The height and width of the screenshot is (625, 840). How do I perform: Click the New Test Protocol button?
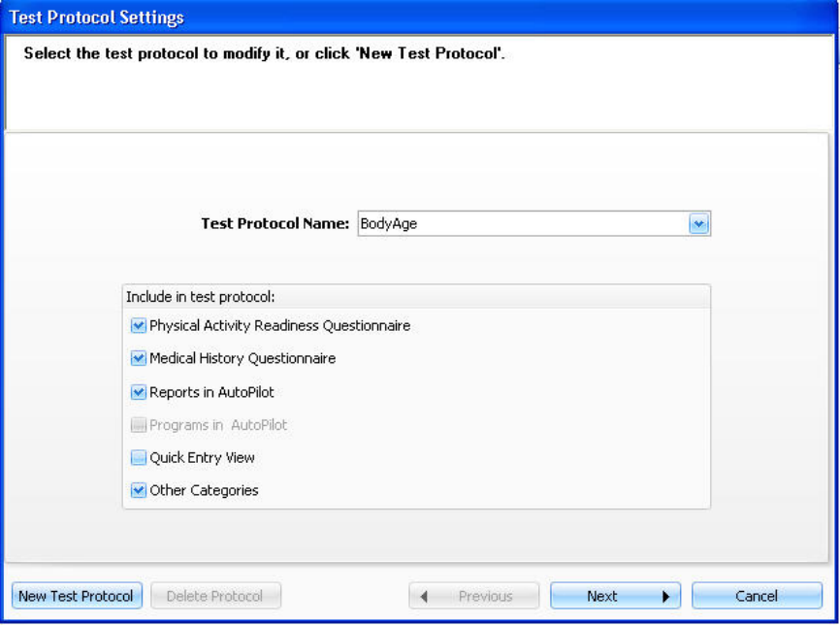(76, 596)
